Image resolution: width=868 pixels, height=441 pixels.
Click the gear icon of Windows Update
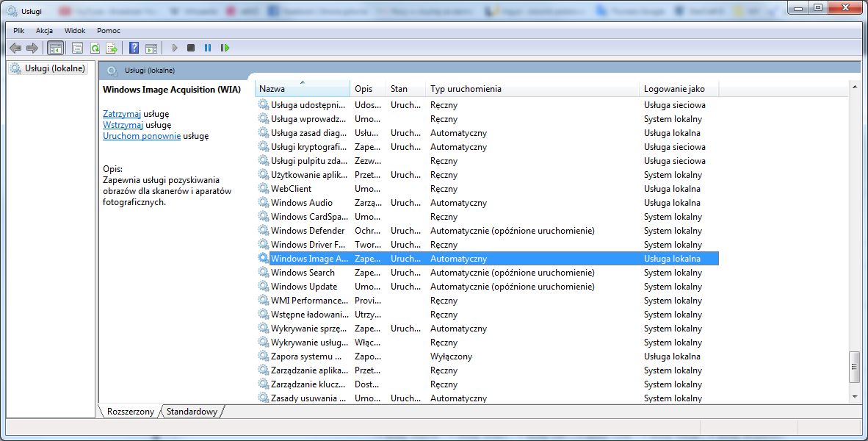264,287
